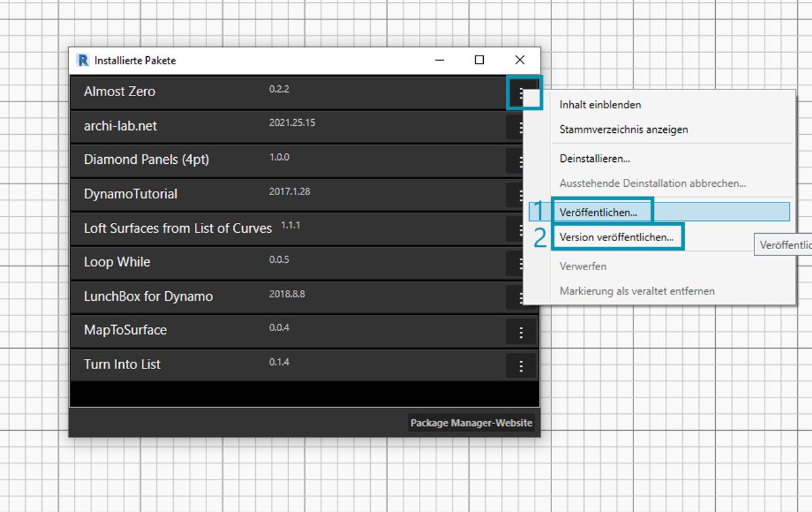812x512 pixels.
Task: Open the three-dot menu for MapToSurface
Action: pyautogui.click(x=521, y=332)
